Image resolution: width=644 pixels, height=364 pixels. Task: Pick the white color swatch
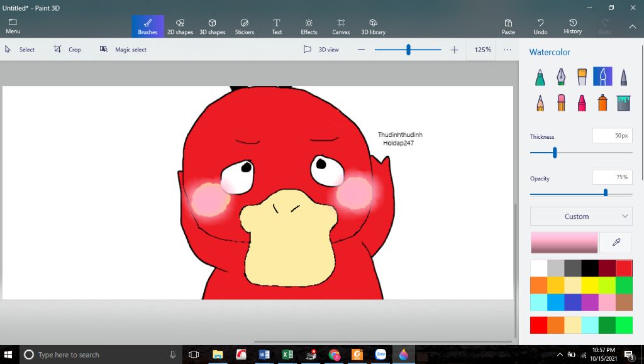[538, 268]
